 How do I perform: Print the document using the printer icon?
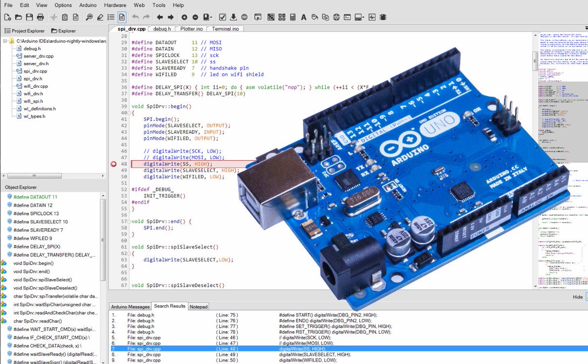tap(40, 17)
